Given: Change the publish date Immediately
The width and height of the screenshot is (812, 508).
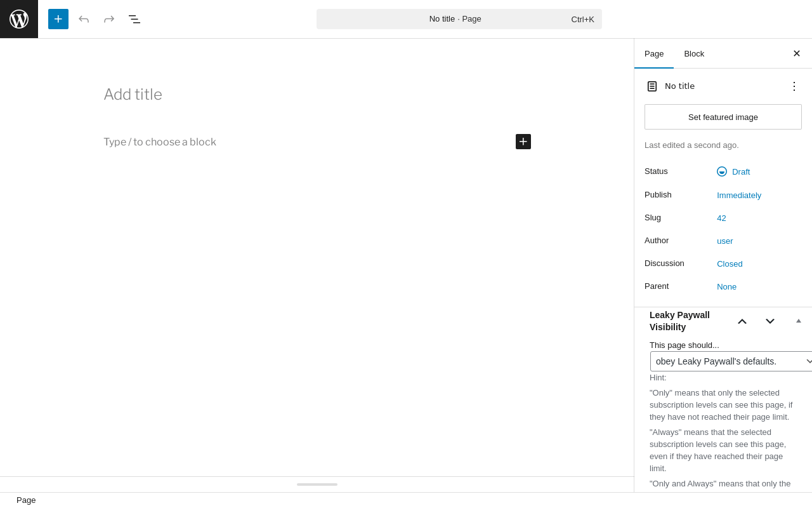Looking at the screenshot, I should point(739,195).
